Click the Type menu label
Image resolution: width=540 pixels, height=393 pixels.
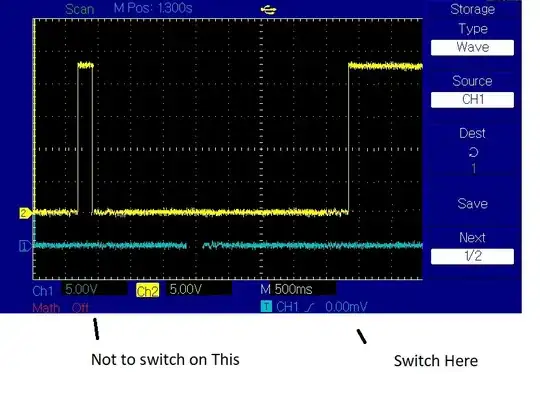point(473,29)
